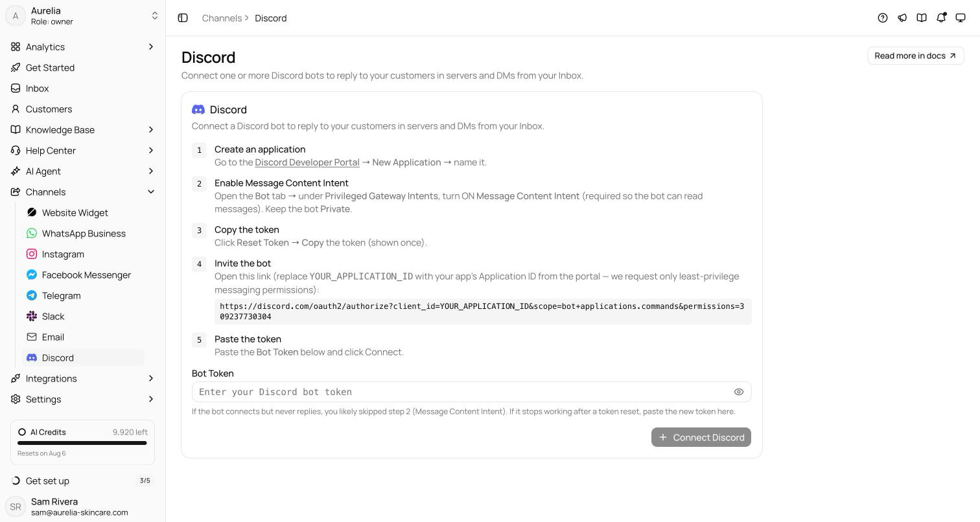Expand the Help Center chevron
This screenshot has height=522, width=980.
pyautogui.click(x=151, y=150)
